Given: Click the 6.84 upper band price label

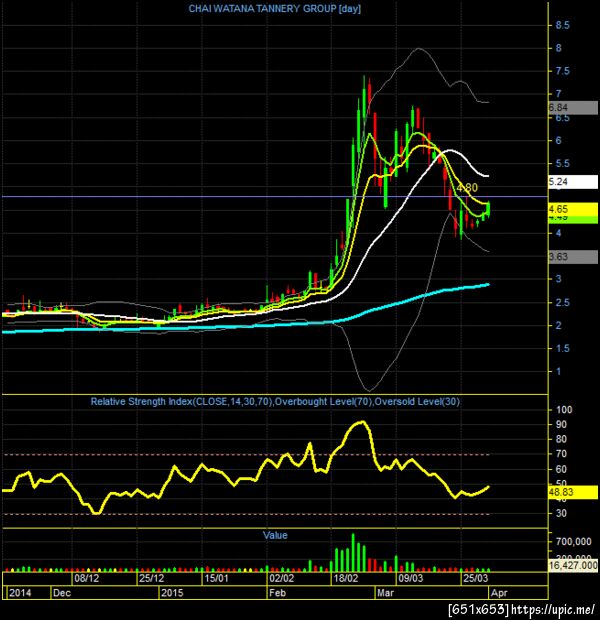Looking at the screenshot, I should pos(573,108).
